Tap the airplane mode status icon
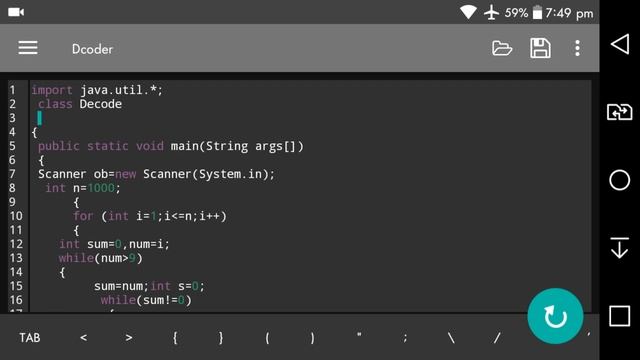This screenshot has width=640, height=360. pos(491,13)
